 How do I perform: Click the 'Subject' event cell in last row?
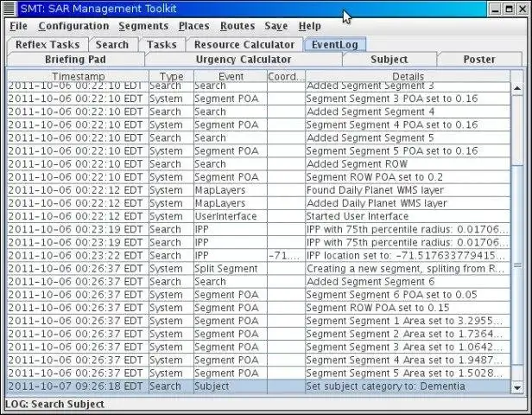coord(231,386)
